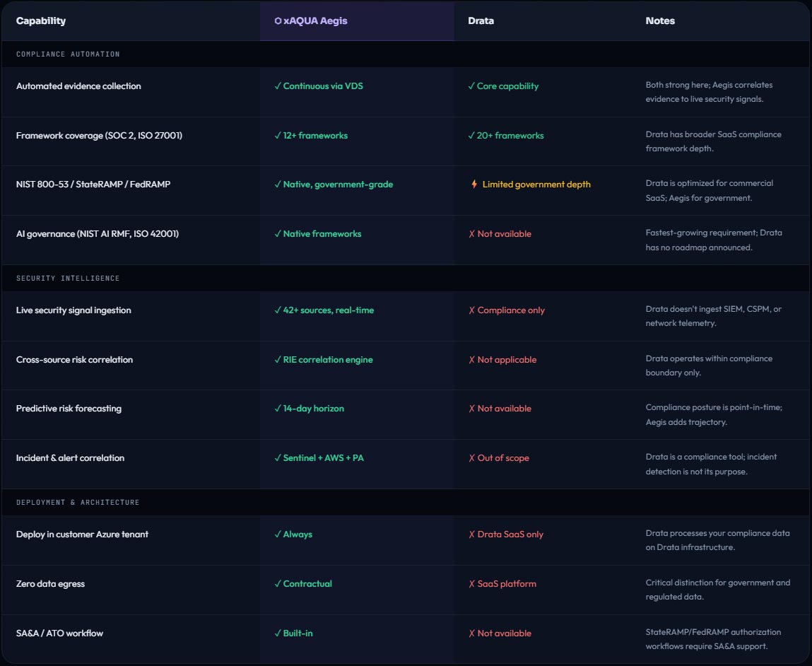Click SA&A / ATO workflow row title
The height and width of the screenshot is (666, 812).
(x=59, y=633)
